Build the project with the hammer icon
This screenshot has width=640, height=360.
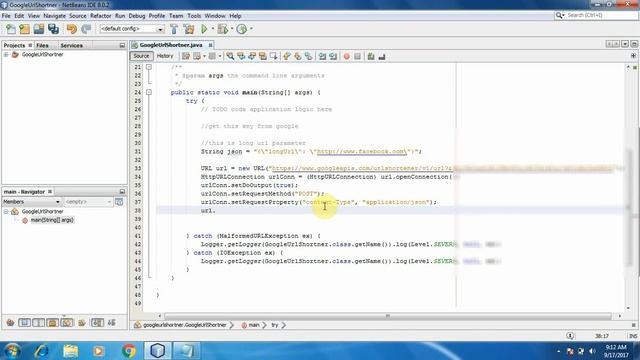pos(174,29)
